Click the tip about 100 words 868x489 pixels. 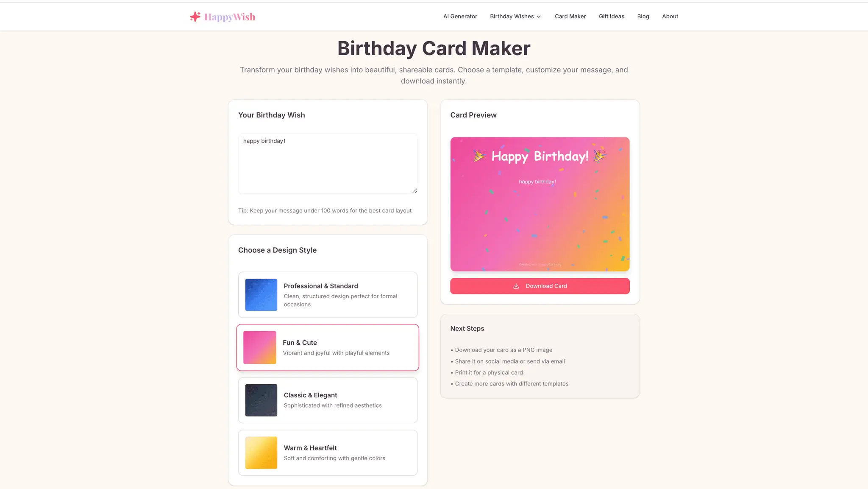coord(325,210)
